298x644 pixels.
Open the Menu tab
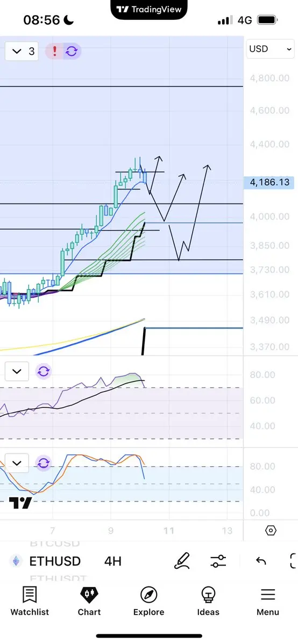pos(267,601)
